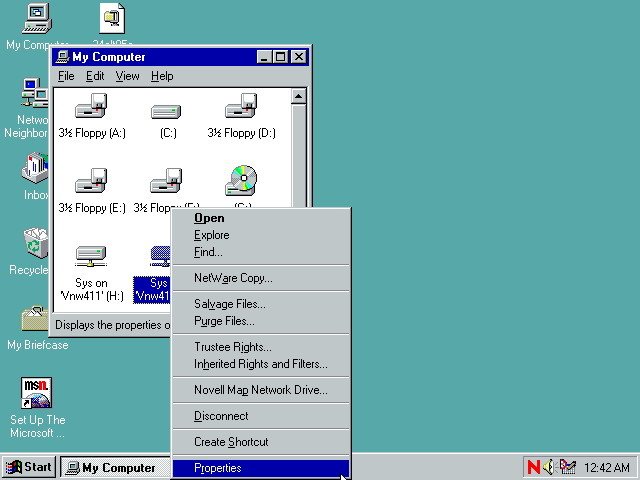Click the tray icon next to the clock
The height and width of the screenshot is (480, 640).
click(568, 467)
